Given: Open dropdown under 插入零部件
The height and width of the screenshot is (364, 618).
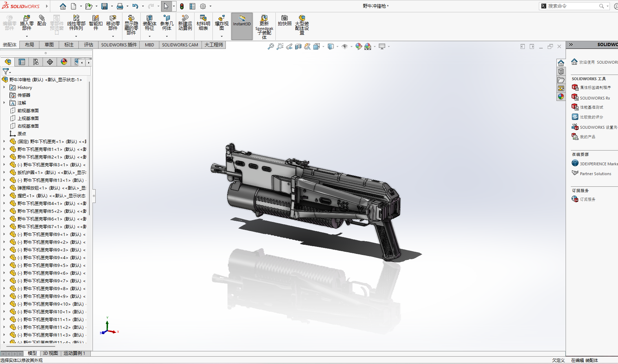Looking at the screenshot, I should click(27, 36).
